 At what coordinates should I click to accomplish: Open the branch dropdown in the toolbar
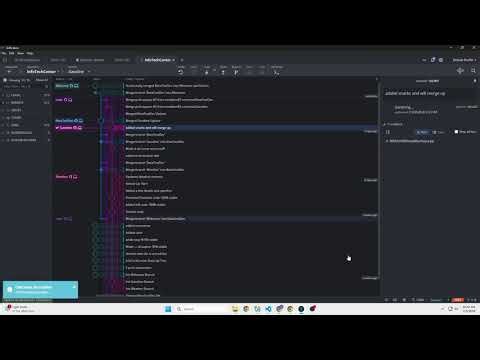pyautogui.click(x=79, y=72)
